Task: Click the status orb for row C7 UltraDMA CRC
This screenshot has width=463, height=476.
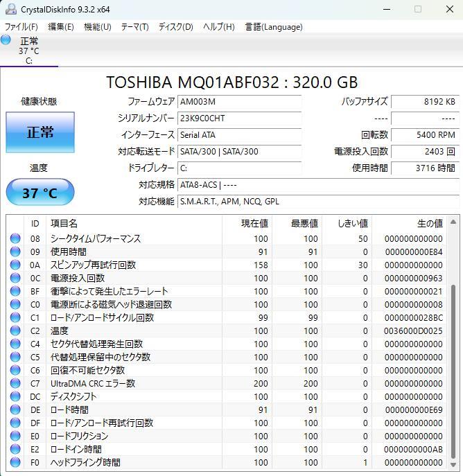Action: pos(15,383)
